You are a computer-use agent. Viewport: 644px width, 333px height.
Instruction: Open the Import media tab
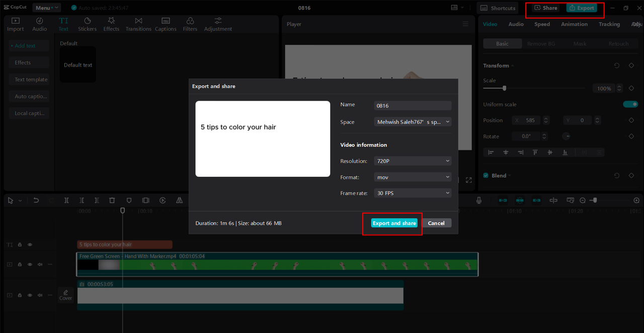pyautogui.click(x=15, y=24)
